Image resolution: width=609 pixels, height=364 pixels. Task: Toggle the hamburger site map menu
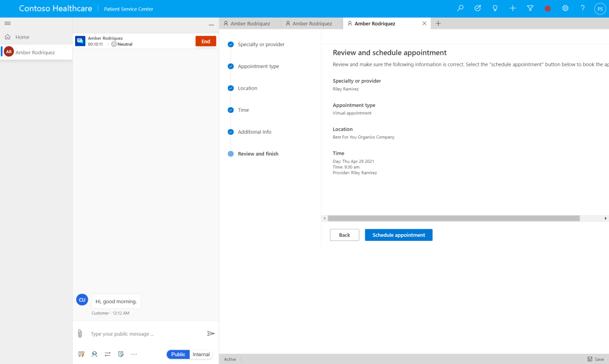coord(8,23)
